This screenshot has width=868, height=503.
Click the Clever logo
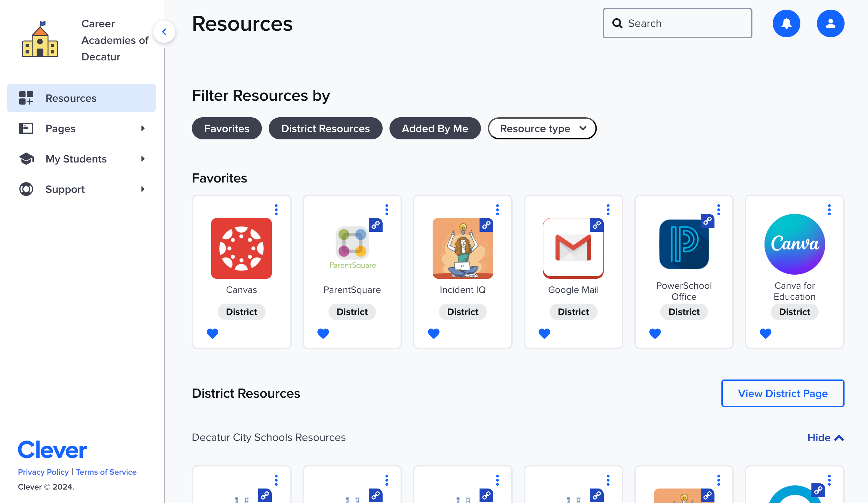(52, 449)
